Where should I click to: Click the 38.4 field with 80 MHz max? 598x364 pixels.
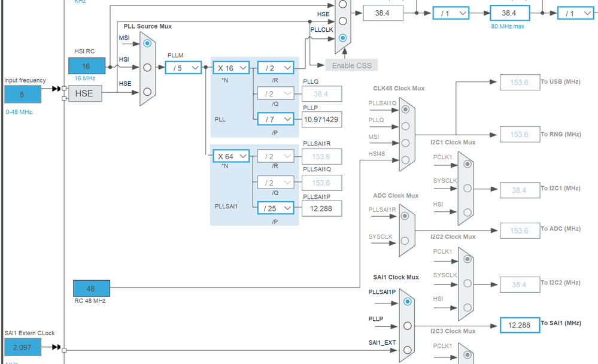[510, 13]
